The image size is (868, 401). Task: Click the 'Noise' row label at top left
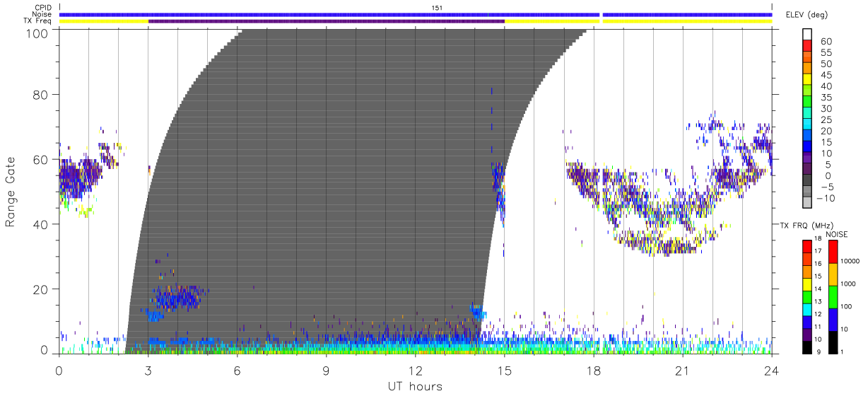click(x=43, y=15)
